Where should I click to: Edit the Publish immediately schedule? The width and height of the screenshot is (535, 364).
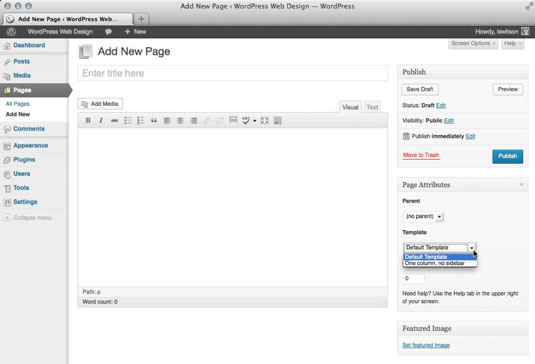click(471, 136)
